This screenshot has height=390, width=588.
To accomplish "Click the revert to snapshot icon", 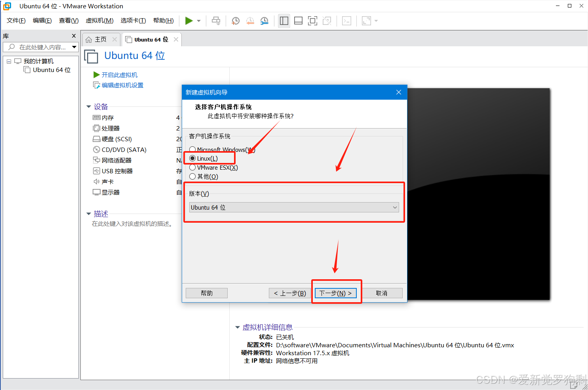I will coord(250,21).
